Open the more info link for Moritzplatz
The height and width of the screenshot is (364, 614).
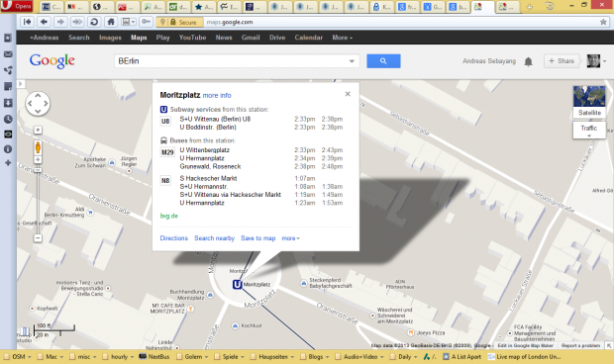[x=217, y=95]
